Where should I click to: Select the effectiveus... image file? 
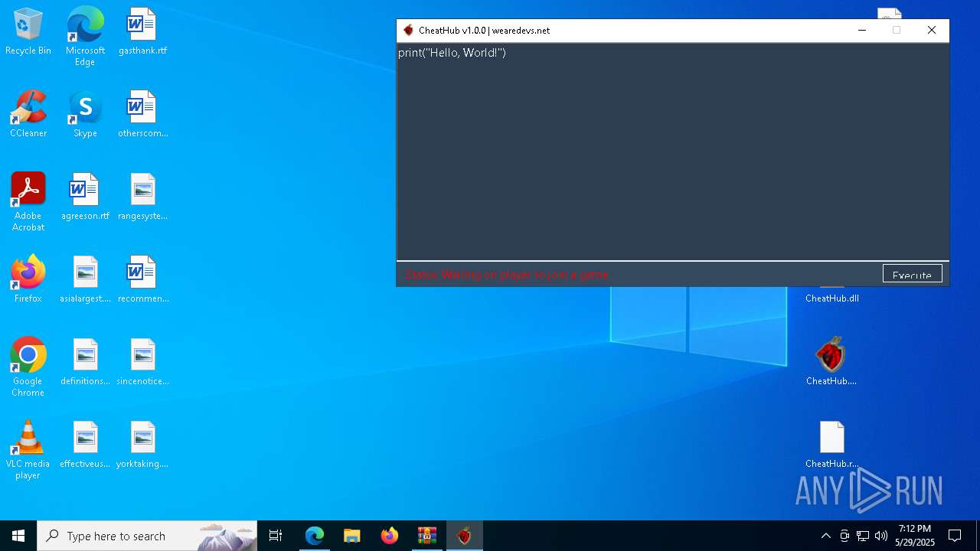85,445
